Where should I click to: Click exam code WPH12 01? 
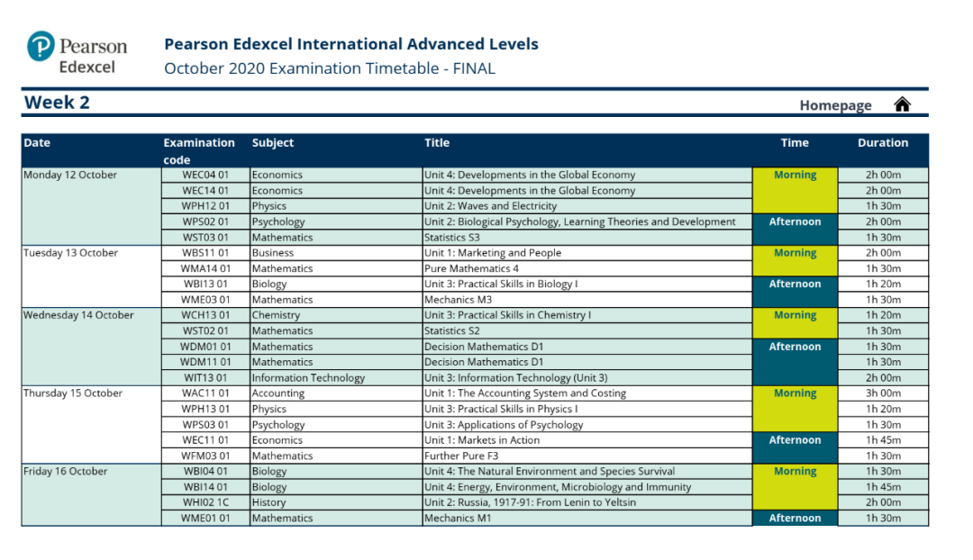205,206
